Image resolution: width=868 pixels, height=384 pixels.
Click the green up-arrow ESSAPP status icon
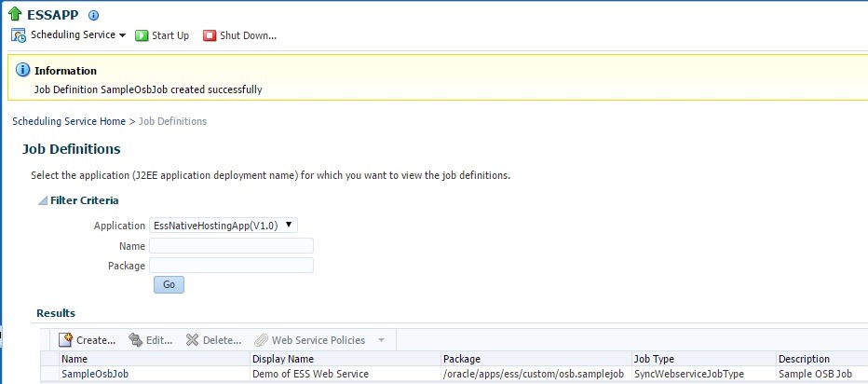[x=15, y=15]
